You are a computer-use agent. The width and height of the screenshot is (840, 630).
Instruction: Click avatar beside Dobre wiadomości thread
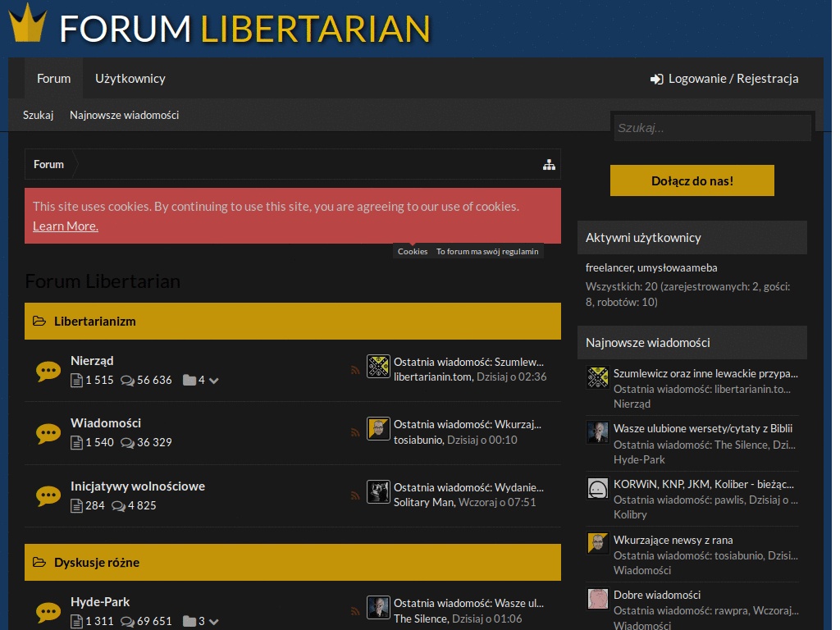coord(597,599)
